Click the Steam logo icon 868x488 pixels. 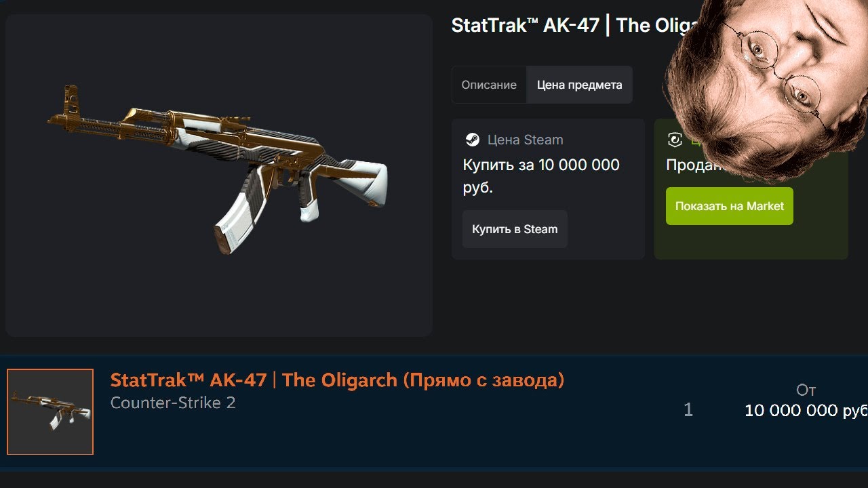(472, 140)
